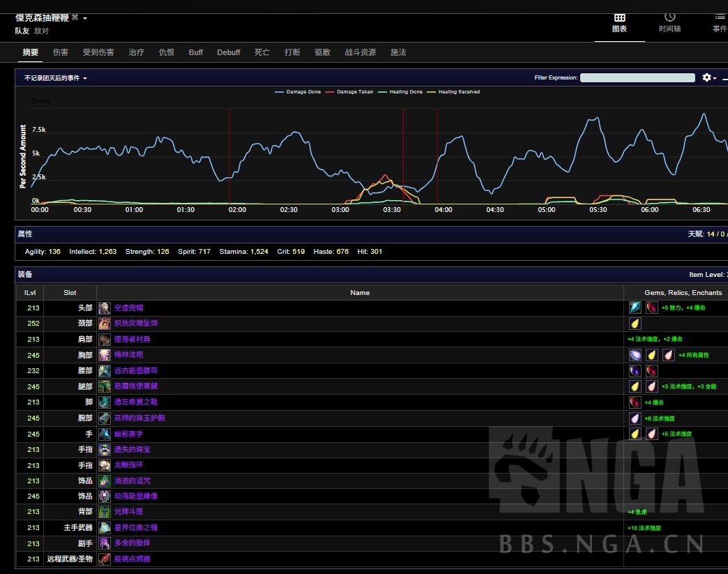Click the 炽热灾难坠饰 neck item icon
The image size is (728, 574).
(x=104, y=324)
